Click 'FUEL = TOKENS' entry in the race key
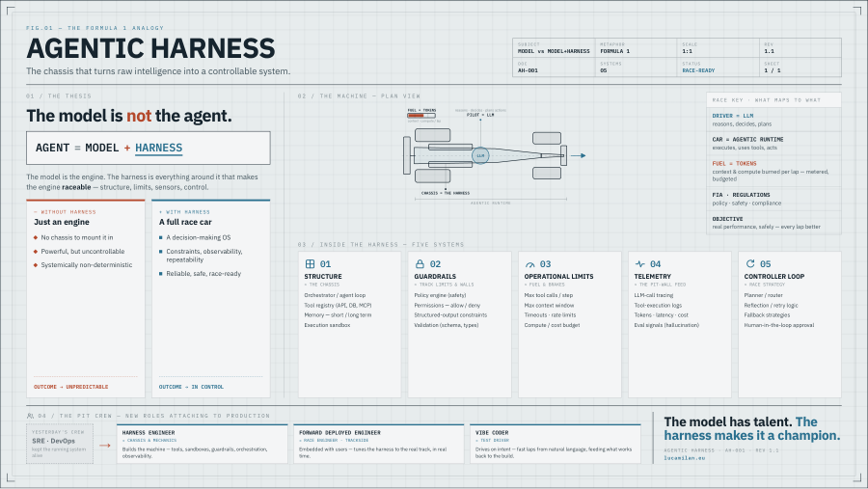The width and height of the screenshot is (868, 489). coord(734,163)
